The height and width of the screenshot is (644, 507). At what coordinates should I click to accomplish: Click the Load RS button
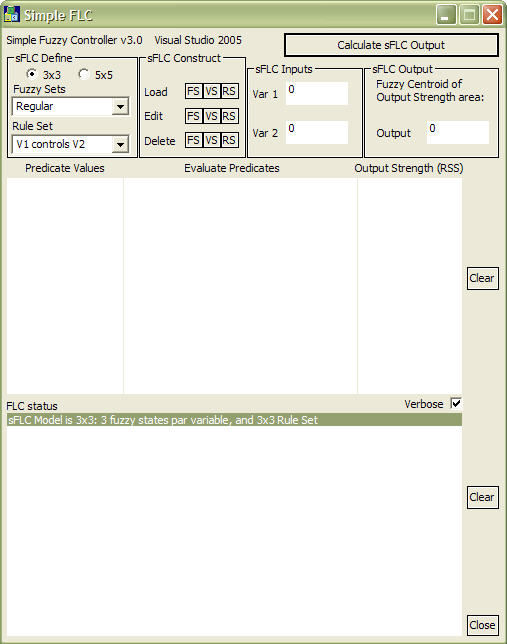point(229,91)
